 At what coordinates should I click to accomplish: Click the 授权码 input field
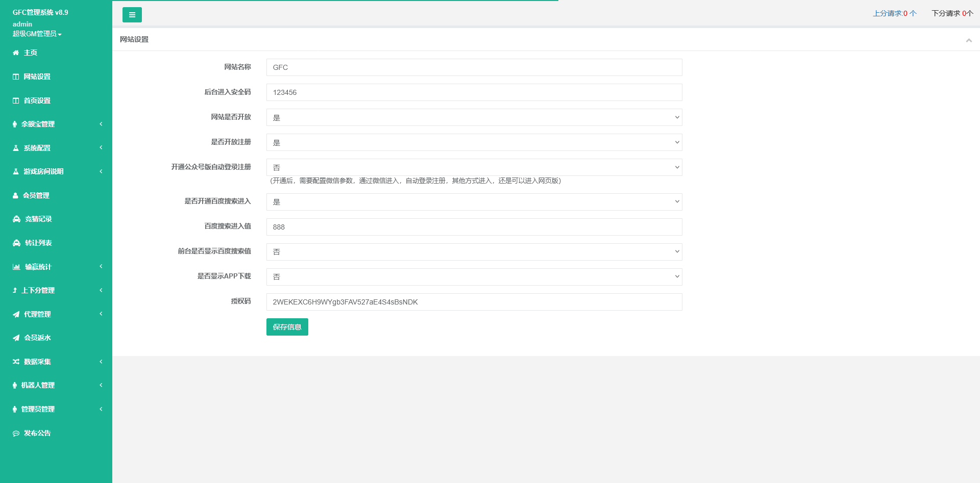pyautogui.click(x=474, y=302)
